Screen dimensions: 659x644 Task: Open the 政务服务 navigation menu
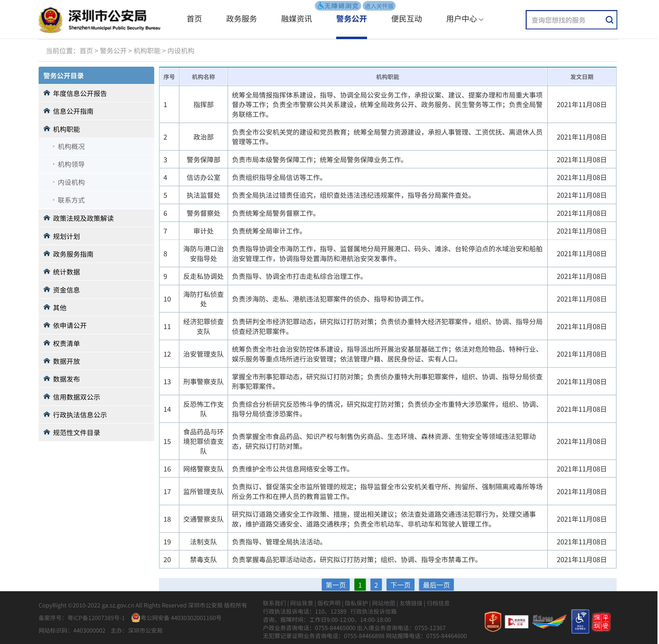click(241, 19)
